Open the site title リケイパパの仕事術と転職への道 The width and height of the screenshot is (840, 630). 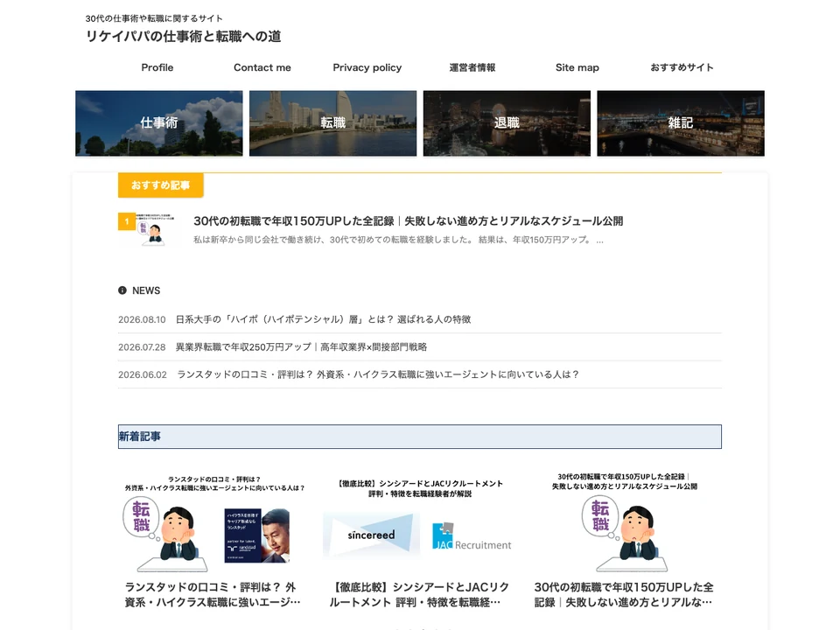pyautogui.click(x=183, y=37)
